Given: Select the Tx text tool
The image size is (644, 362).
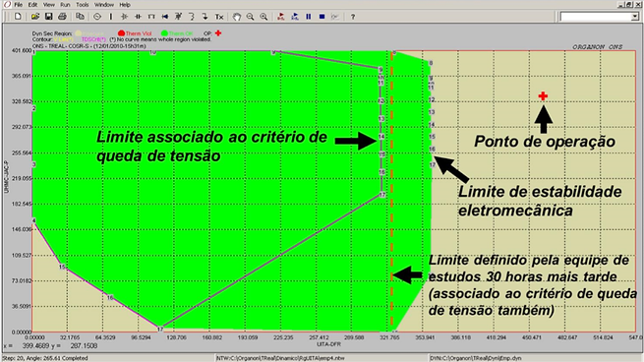Looking at the screenshot, I should pos(219,17).
